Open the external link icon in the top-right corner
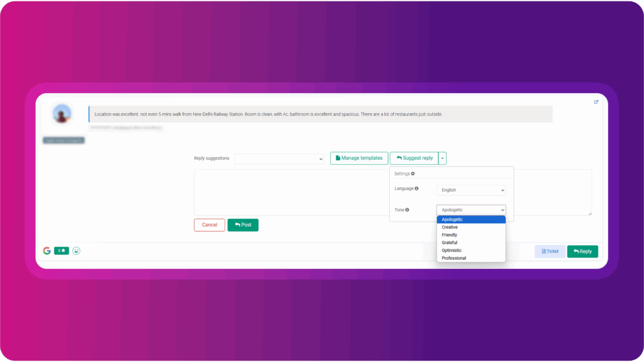 point(596,102)
